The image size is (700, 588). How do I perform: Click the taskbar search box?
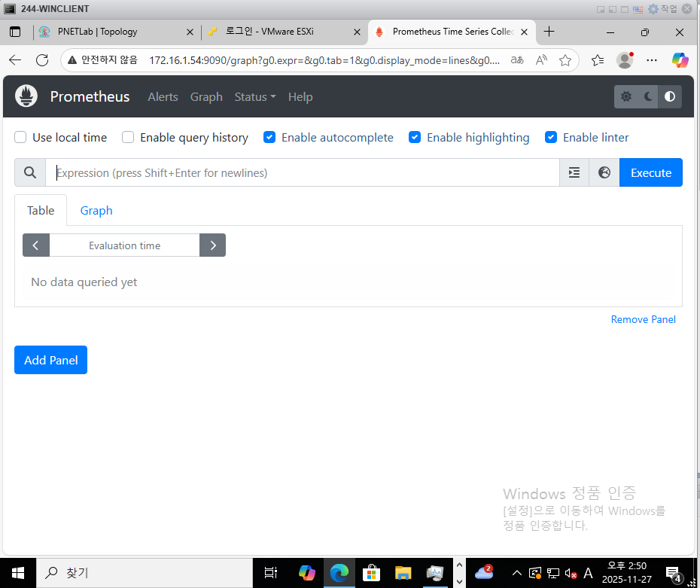[x=145, y=573]
